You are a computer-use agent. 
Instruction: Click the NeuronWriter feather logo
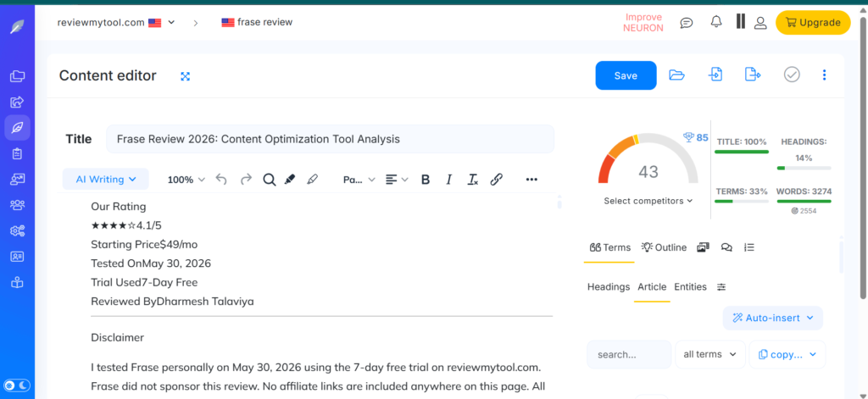coord(17,26)
